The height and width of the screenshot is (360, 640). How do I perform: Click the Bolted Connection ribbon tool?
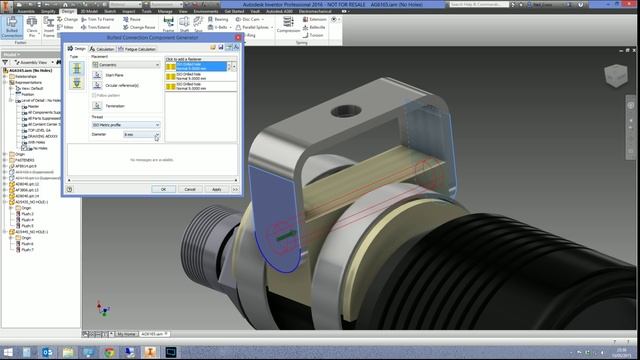[x=12, y=27]
